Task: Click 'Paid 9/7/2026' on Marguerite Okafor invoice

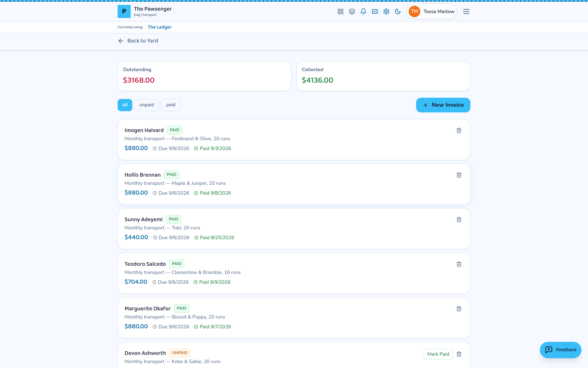Action: point(215,327)
